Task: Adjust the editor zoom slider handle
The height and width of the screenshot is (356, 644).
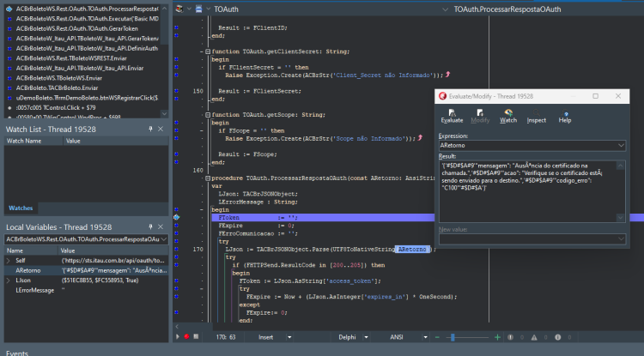Action: coord(453,337)
